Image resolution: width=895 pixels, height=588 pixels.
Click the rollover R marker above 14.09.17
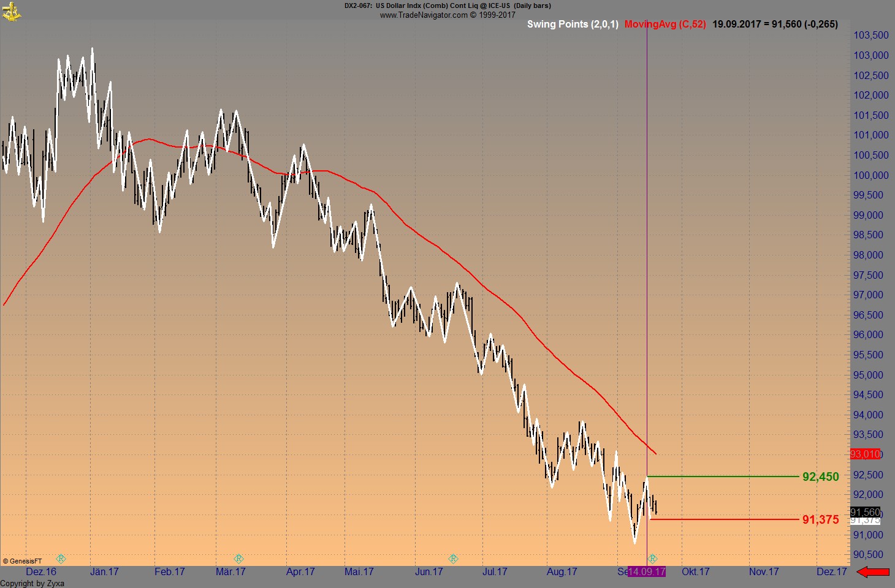652,559
